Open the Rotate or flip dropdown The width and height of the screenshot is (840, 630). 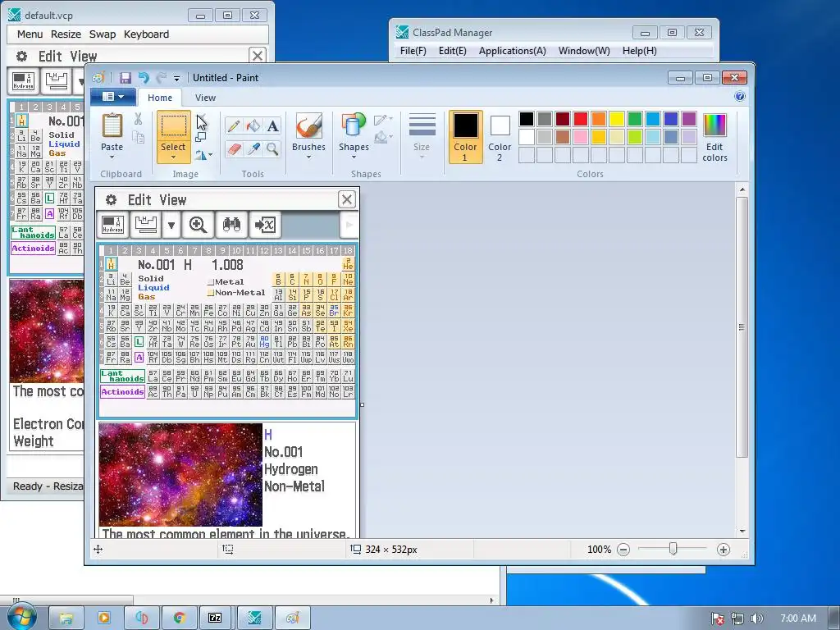pyautogui.click(x=203, y=155)
